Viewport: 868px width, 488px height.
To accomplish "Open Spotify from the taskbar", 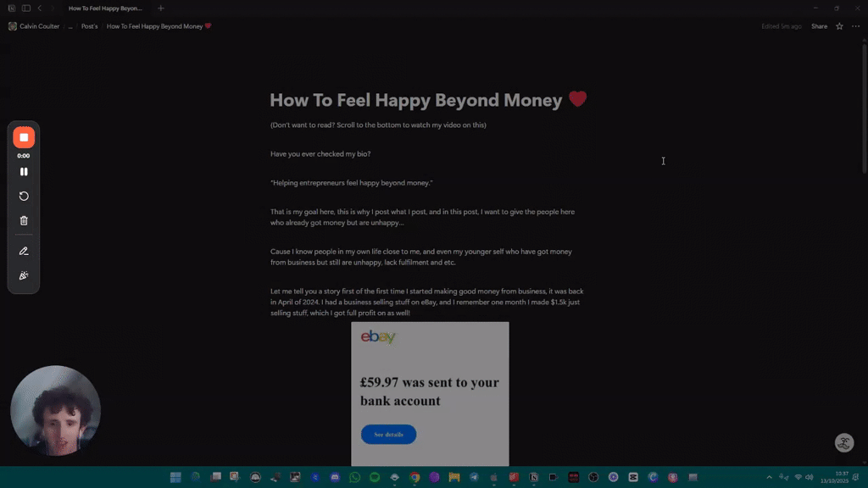I will (375, 477).
